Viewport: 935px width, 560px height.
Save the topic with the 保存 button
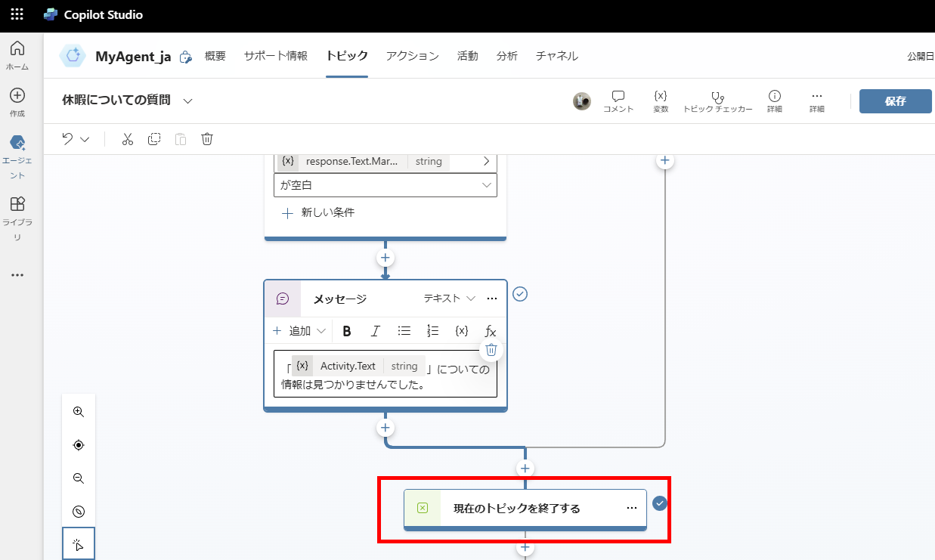[x=895, y=101]
